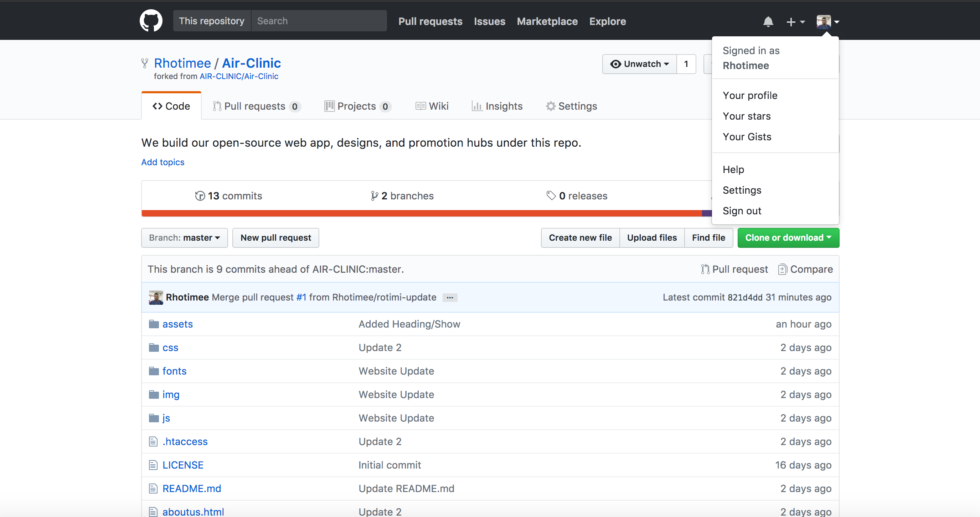
Task: Click Rhotimee's avatar on latest commit
Action: coord(156,297)
